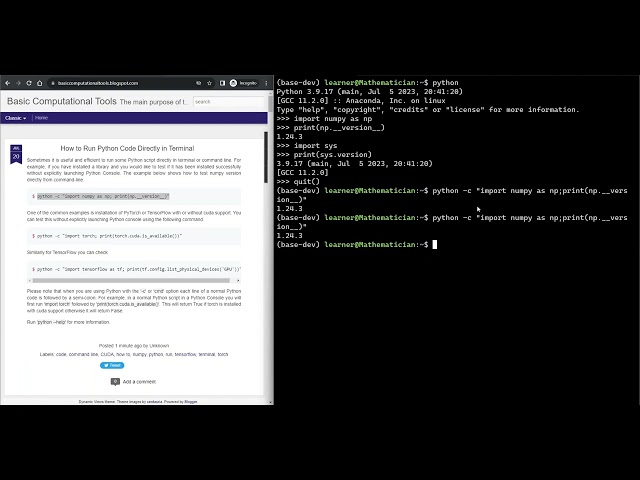Click the browser forward arrow

coord(18,83)
